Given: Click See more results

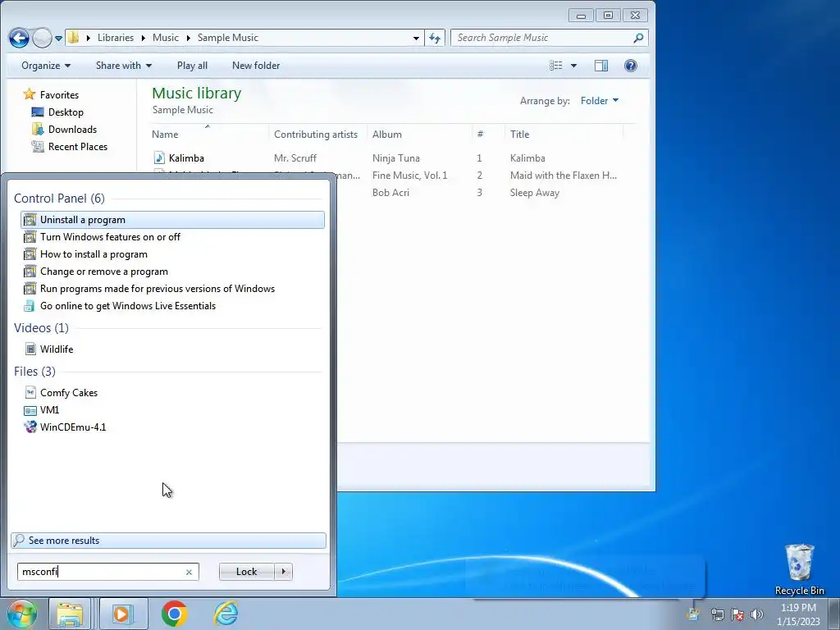Looking at the screenshot, I should [168, 540].
